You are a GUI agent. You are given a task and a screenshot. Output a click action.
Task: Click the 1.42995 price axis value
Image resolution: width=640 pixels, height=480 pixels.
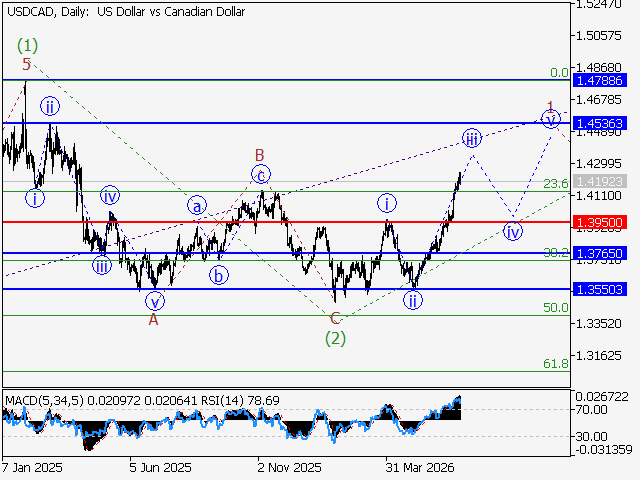598,164
